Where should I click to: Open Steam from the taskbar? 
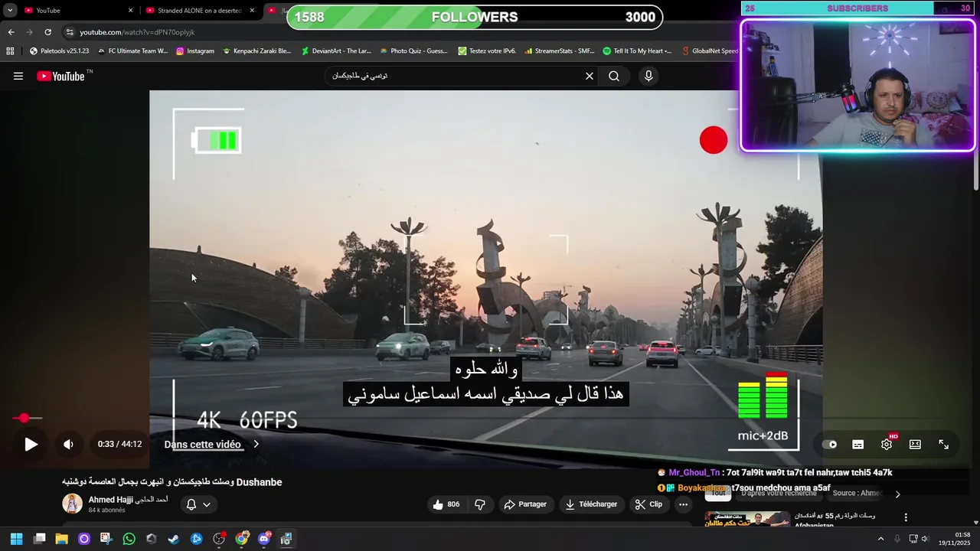[174, 539]
